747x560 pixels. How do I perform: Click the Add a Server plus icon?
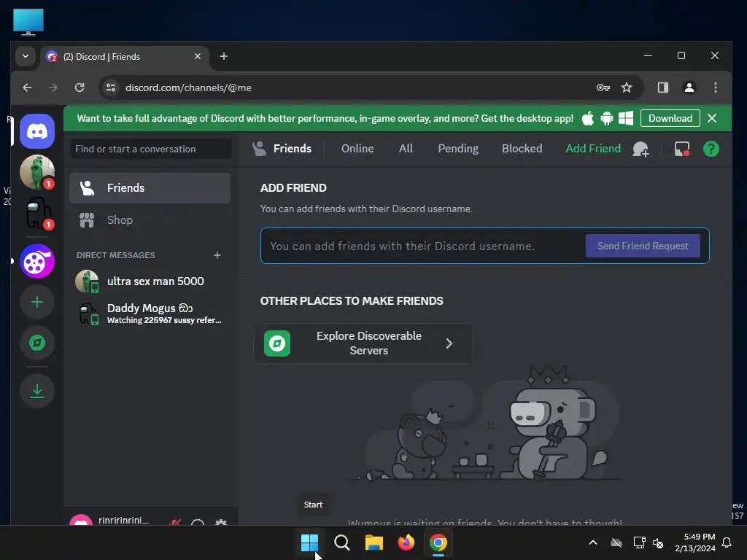[x=37, y=303]
